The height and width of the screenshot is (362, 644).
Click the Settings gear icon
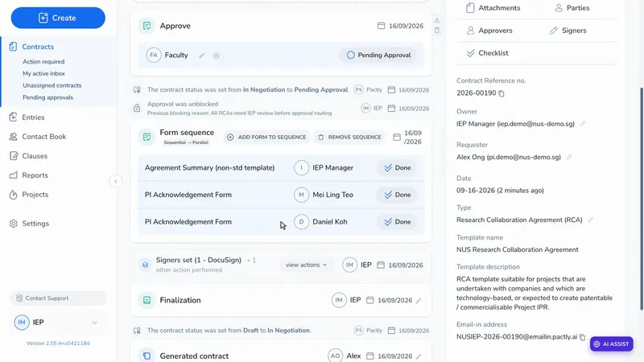[13, 224]
